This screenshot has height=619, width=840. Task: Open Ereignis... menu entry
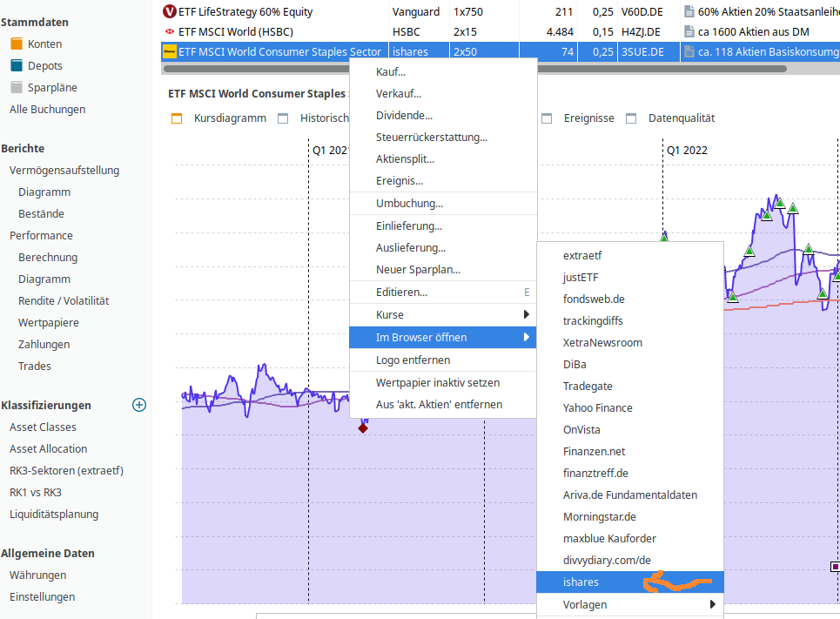coord(442,181)
